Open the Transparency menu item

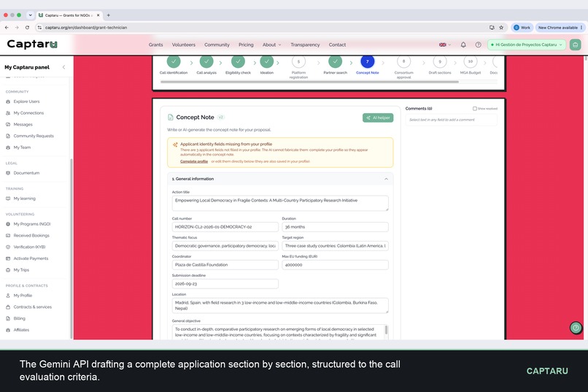tap(305, 45)
